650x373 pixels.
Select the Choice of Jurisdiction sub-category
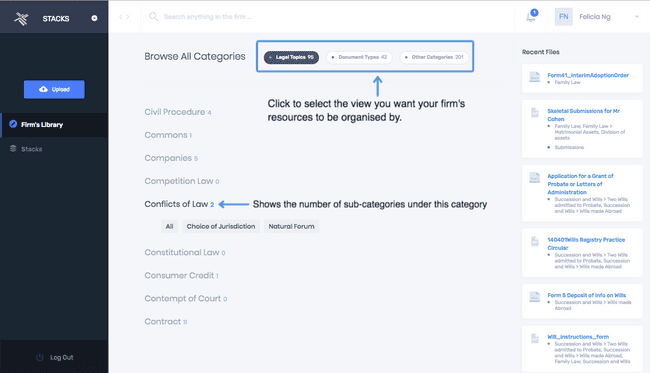(x=221, y=226)
